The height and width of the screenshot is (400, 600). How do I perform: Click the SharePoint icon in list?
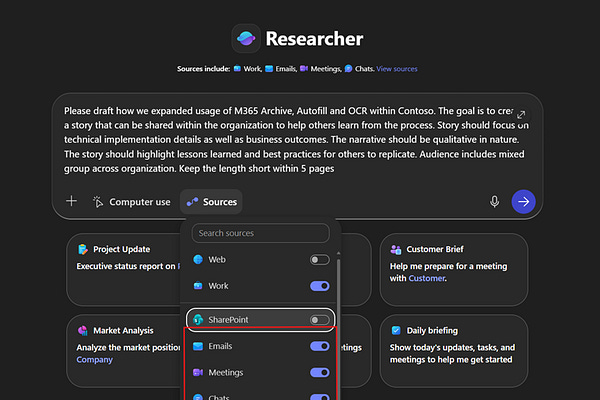pos(198,320)
